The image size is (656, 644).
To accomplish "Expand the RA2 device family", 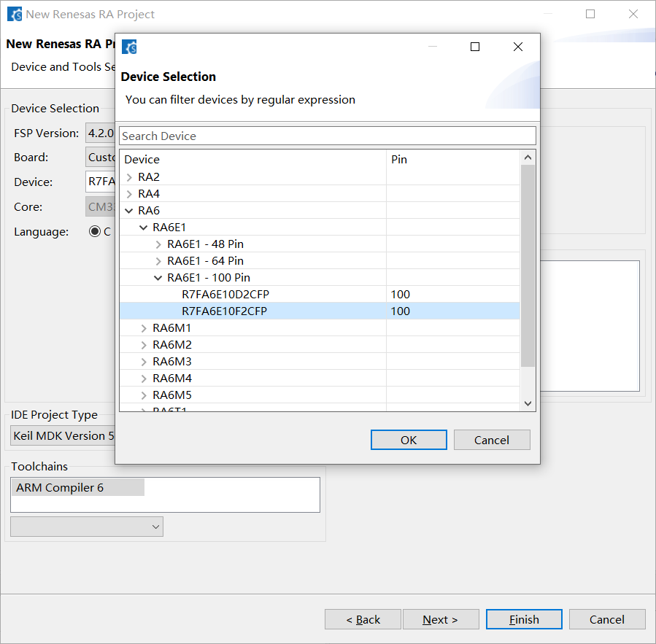I will click(129, 177).
